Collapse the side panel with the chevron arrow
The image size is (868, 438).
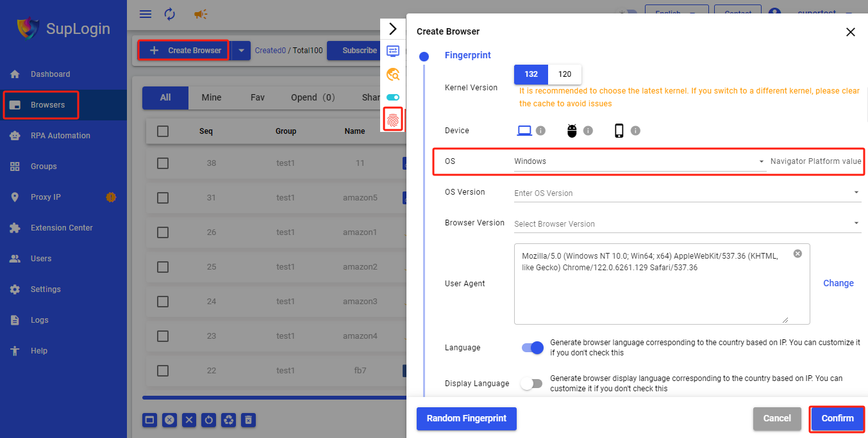tap(393, 29)
